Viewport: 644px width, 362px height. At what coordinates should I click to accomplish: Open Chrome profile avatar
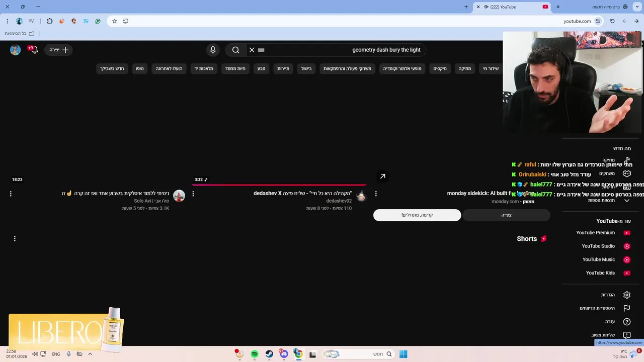click(x=20, y=21)
